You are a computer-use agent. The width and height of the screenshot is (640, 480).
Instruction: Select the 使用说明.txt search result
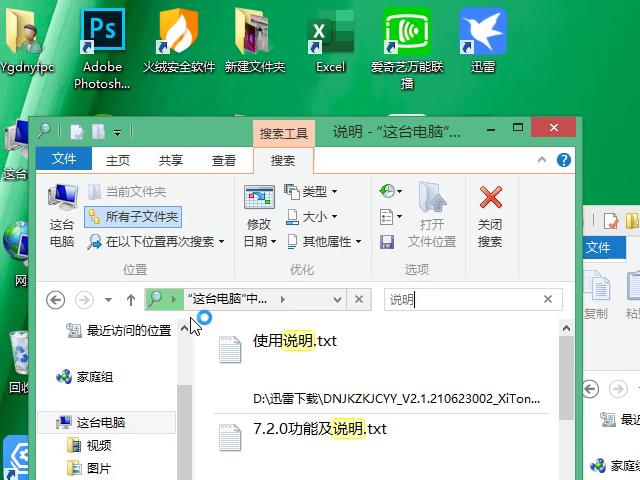pyautogui.click(x=295, y=340)
